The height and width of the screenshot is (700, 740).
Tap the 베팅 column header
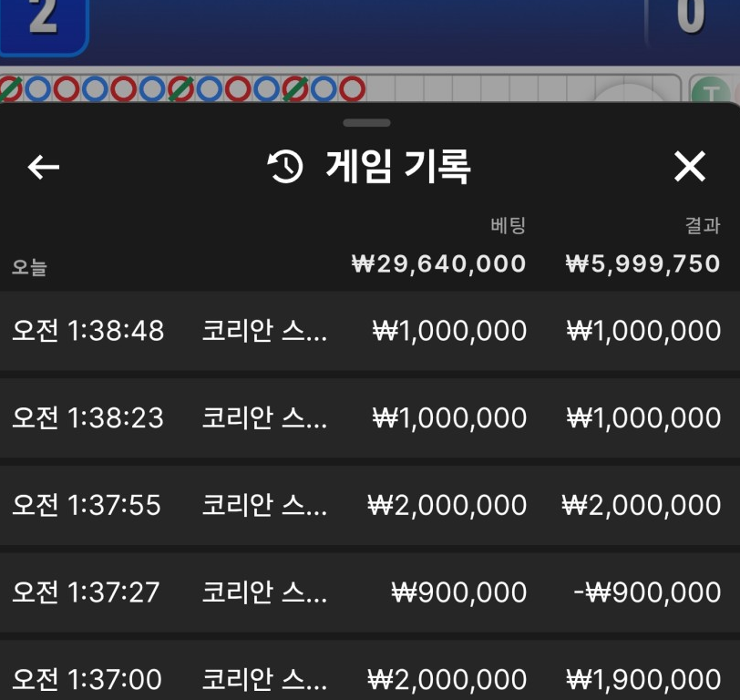point(508,225)
